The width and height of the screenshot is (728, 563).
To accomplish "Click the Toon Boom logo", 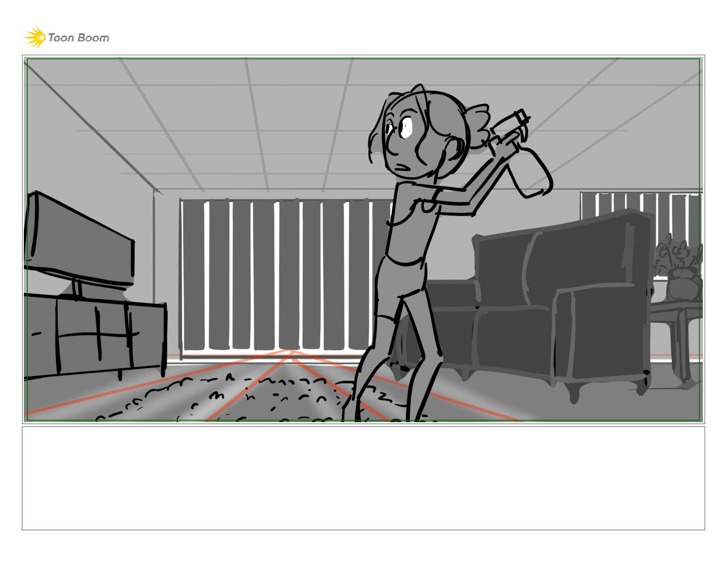I will point(66,38).
